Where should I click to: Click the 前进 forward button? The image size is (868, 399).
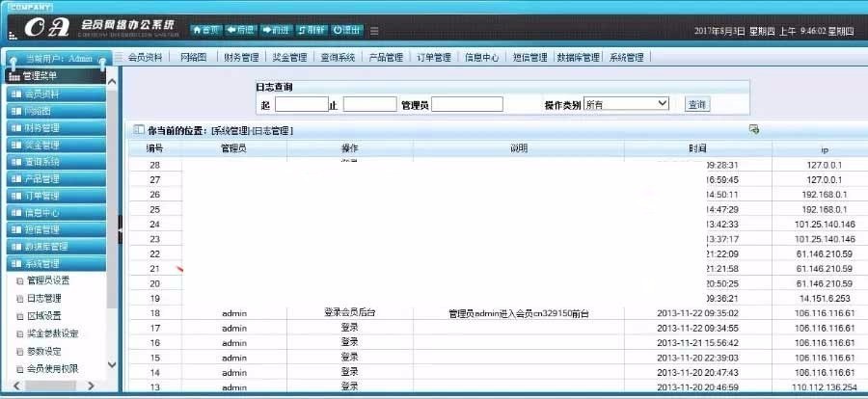[x=276, y=30]
